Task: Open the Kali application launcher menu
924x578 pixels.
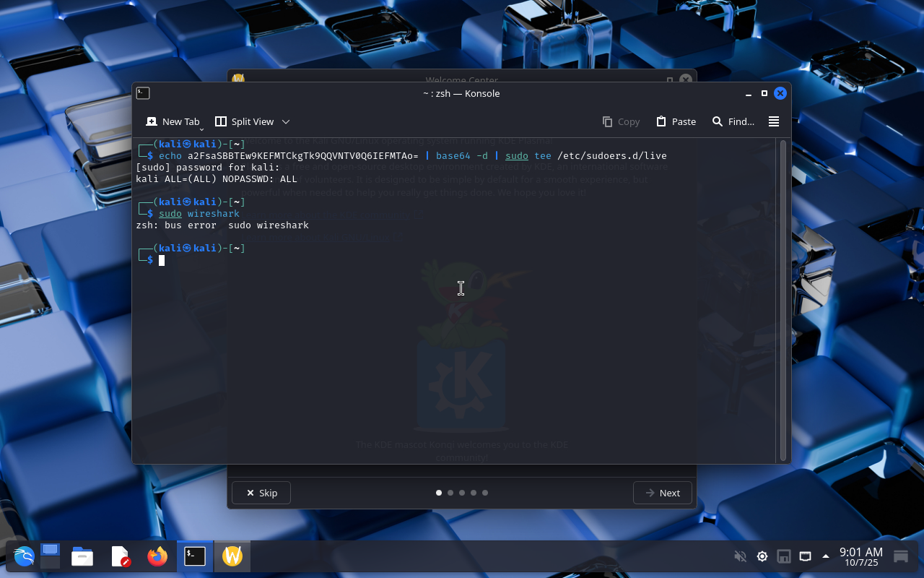Action: click(24, 556)
